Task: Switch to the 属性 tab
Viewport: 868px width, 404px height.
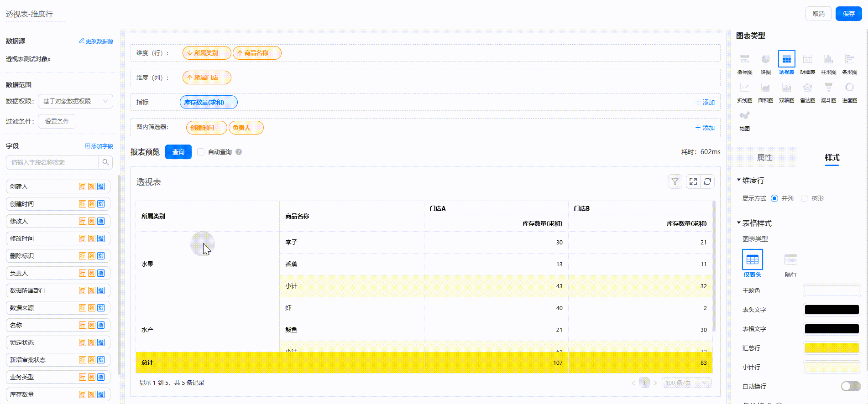Action: coord(764,157)
